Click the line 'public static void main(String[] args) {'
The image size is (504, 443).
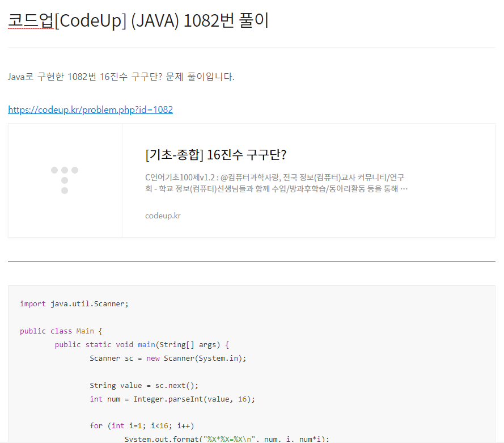pyautogui.click(x=142, y=345)
